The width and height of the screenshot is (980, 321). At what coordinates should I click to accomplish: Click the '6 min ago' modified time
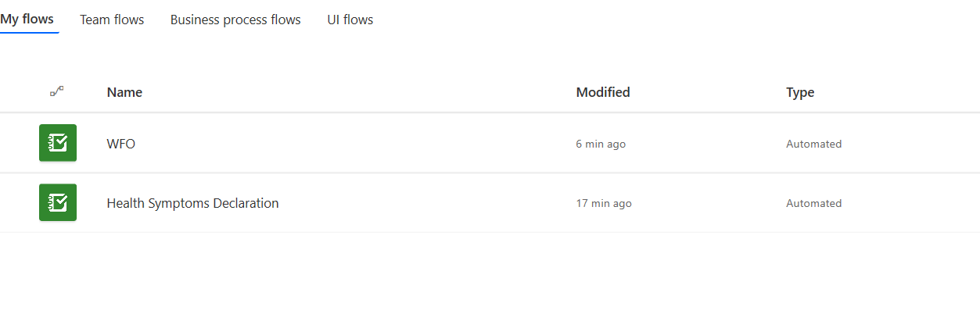click(601, 144)
